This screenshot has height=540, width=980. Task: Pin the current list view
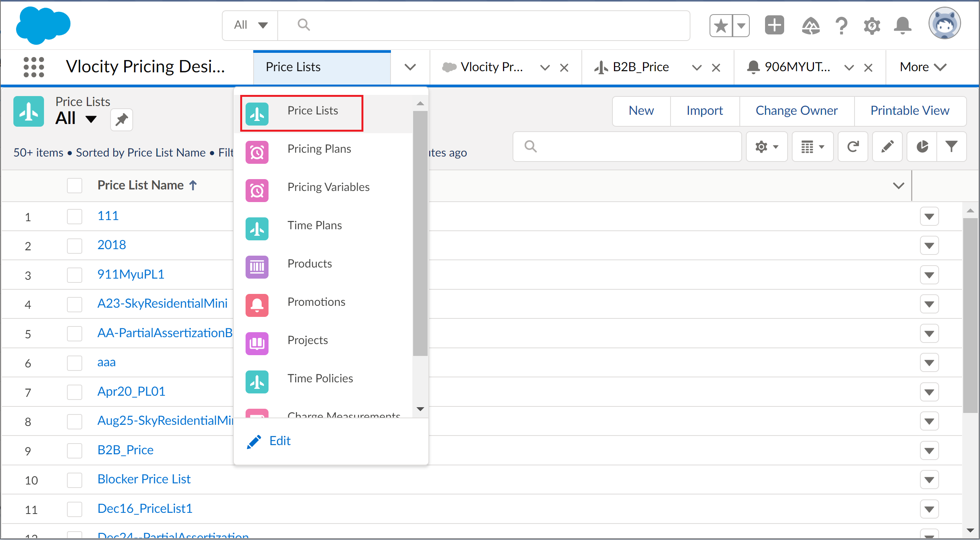click(x=122, y=120)
